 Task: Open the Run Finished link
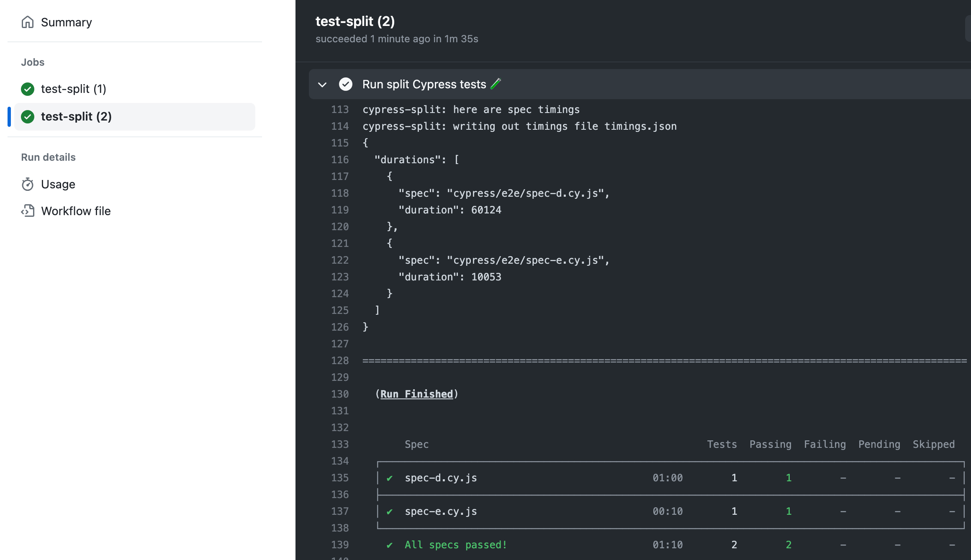pos(416,393)
